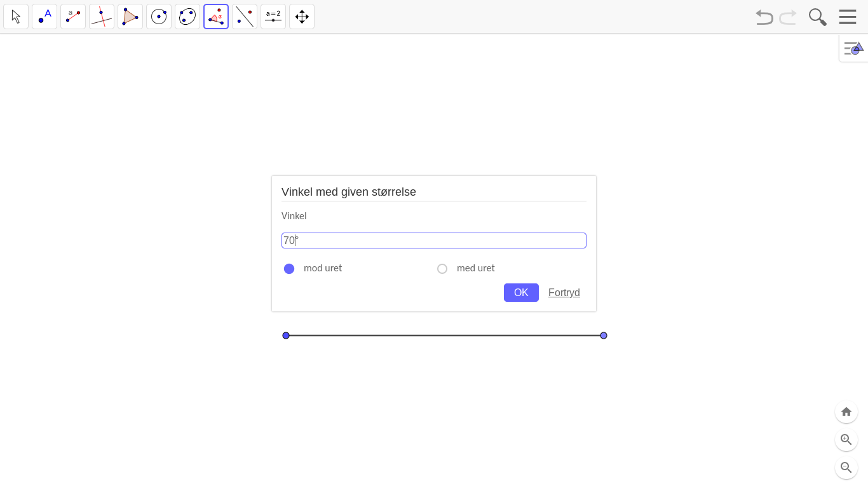Select the 'med uret' radio option

442,269
